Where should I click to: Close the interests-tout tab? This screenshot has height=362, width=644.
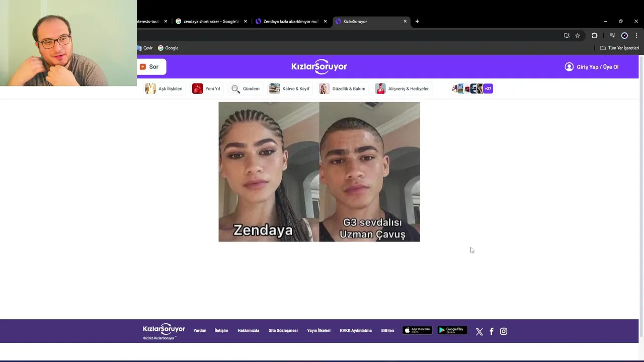[x=166, y=22]
